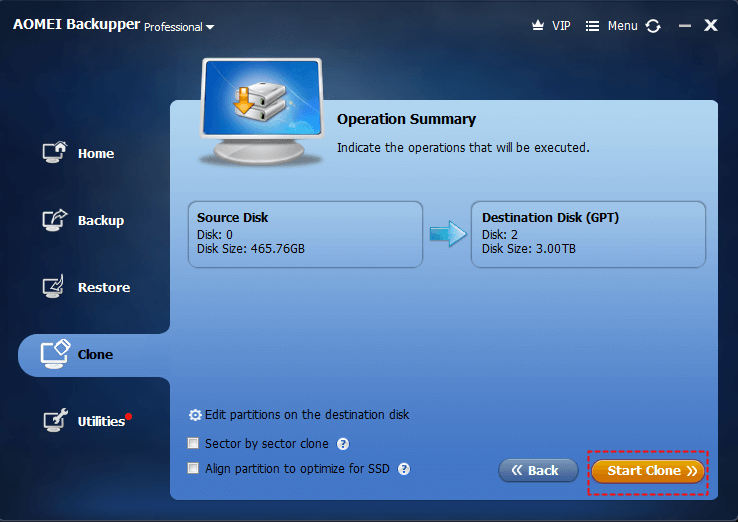This screenshot has height=522, width=738.
Task: Click the Menu list icon
Action: pyautogui.click(x=592, y=26)
